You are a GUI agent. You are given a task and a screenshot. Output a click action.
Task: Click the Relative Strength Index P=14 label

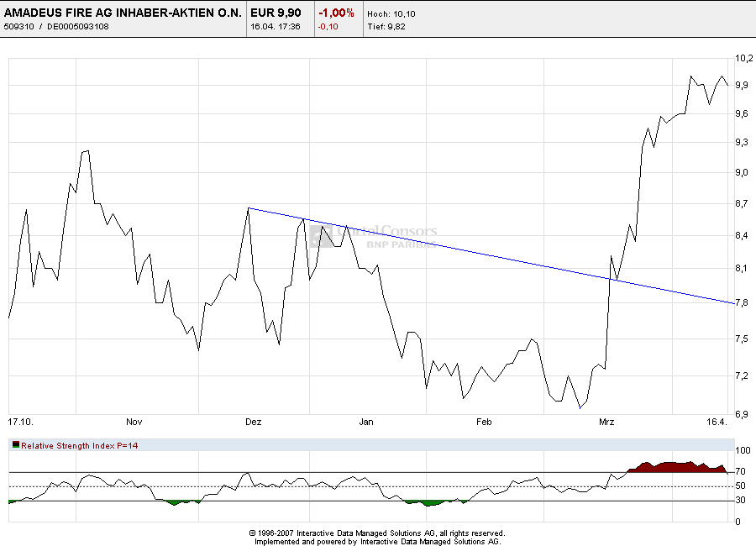click(x=80, y=446)
